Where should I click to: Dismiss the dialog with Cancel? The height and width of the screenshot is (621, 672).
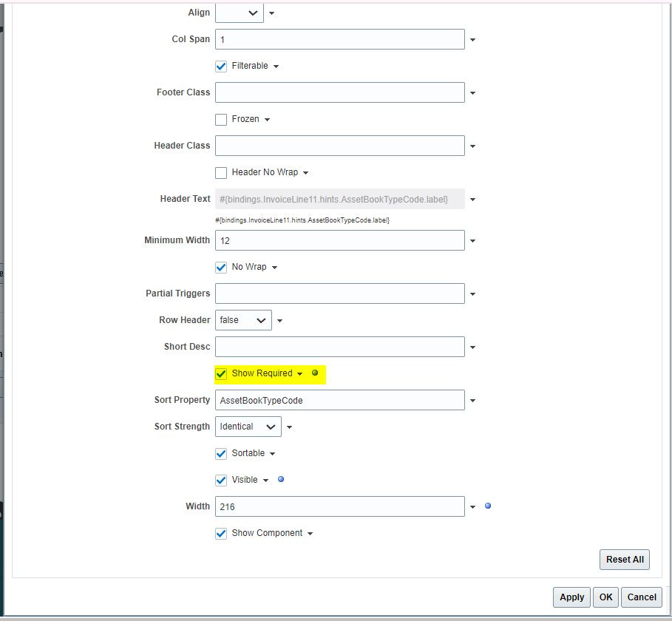coord(641,597)
